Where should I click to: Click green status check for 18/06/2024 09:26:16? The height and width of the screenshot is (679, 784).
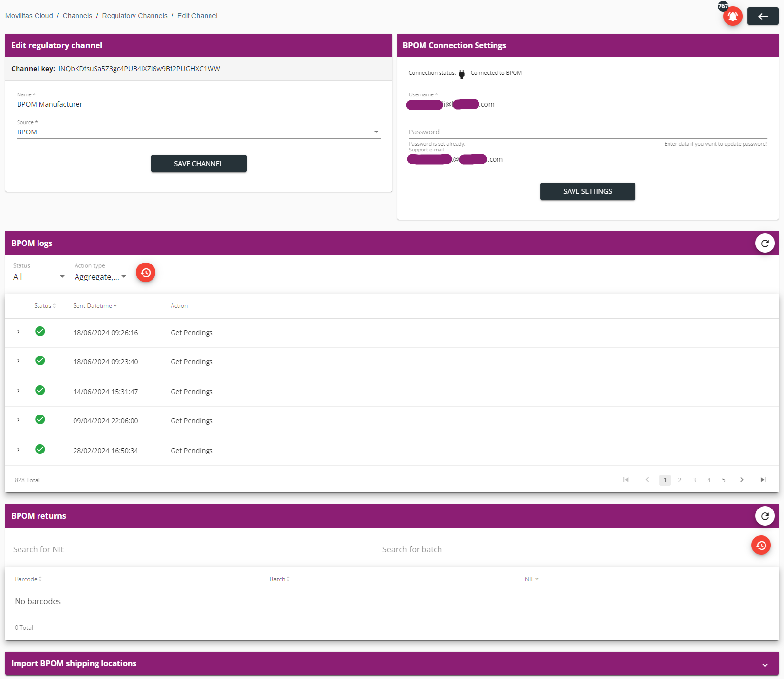click(x=40, y=332)
